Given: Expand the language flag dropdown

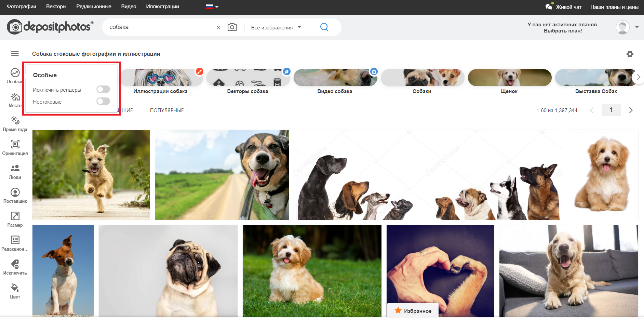Looking at the screenshot, I should 212,6.
